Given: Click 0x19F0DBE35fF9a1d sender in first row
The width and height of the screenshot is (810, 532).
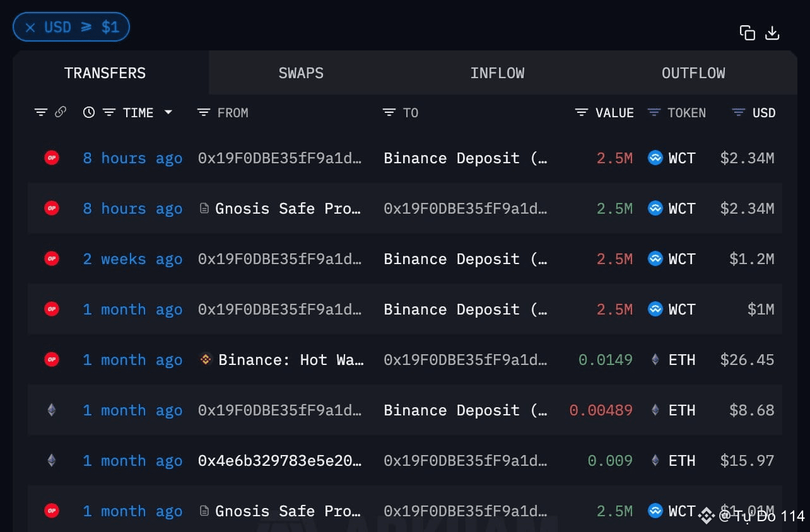Looking at the screenshot, I should click(x=280, y=158).
